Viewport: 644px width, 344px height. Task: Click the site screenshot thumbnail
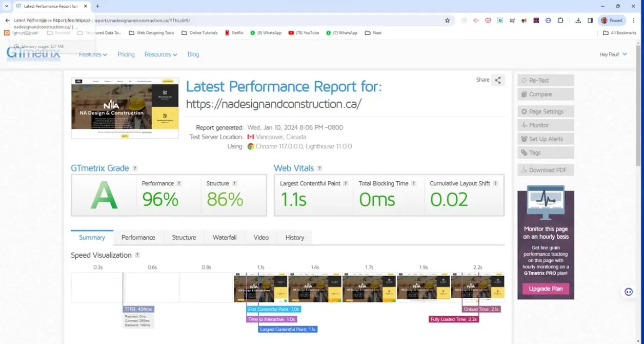pos(125,108)
